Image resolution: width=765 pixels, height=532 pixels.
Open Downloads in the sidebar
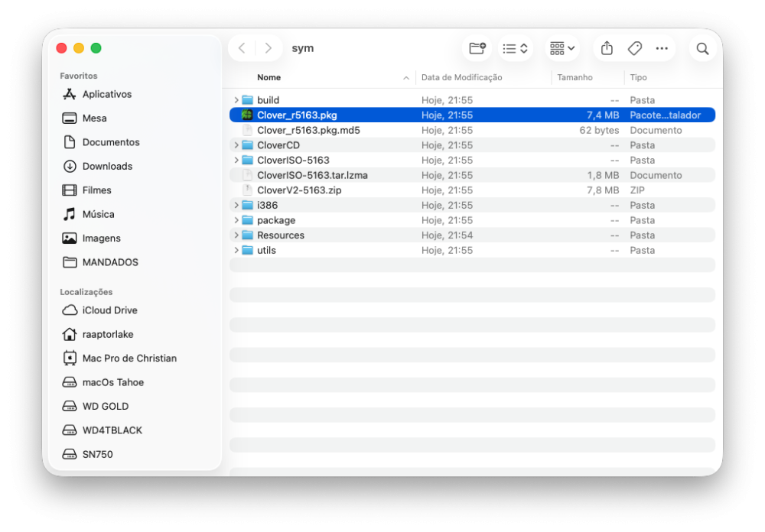click(x=107, y=166)
